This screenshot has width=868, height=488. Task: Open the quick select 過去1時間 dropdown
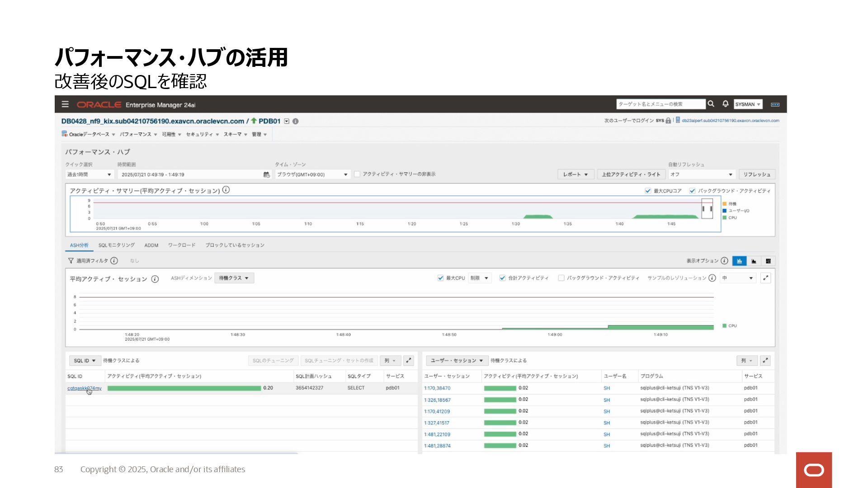click(x=90, y=175)
